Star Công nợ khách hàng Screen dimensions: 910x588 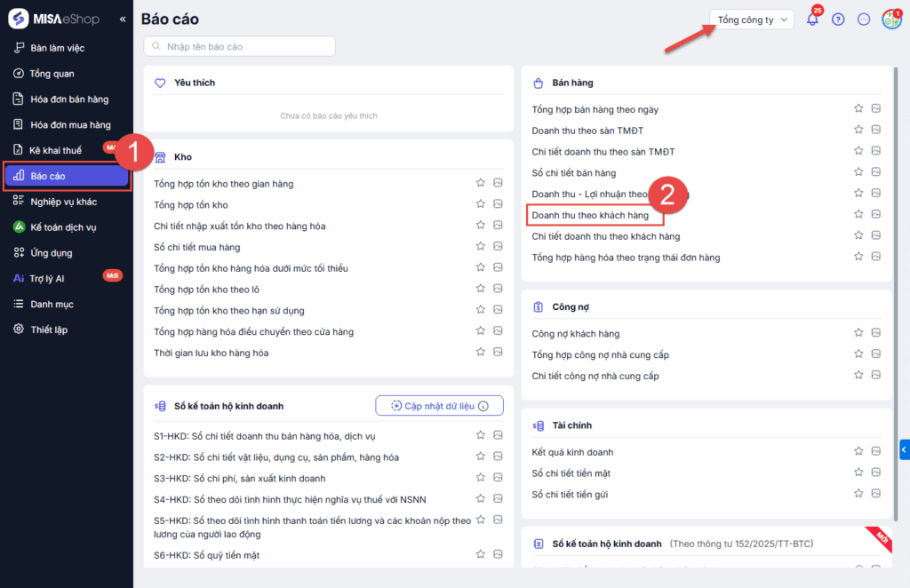tap(858, 333)
